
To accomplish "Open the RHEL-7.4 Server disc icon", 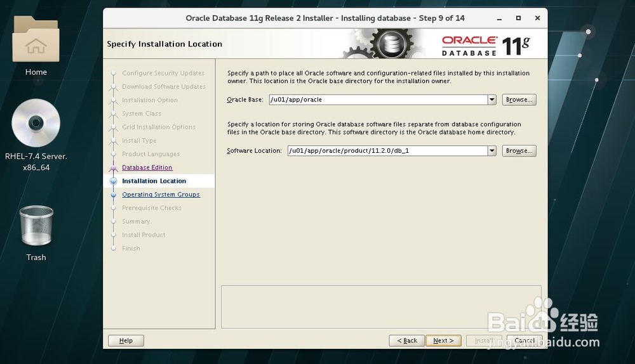I will pyautogui.click(x=36, y=123).
